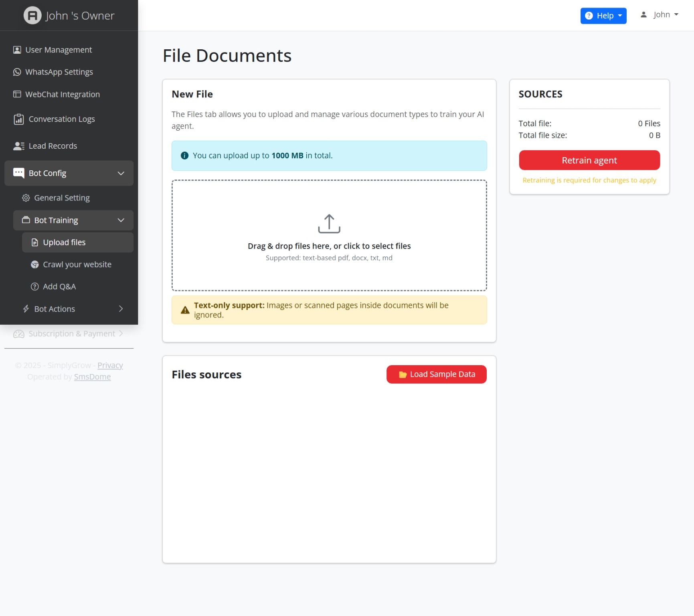Open User Management page
Image resolution: width=694 pixels, height=616 pixels.
[69, 50]
